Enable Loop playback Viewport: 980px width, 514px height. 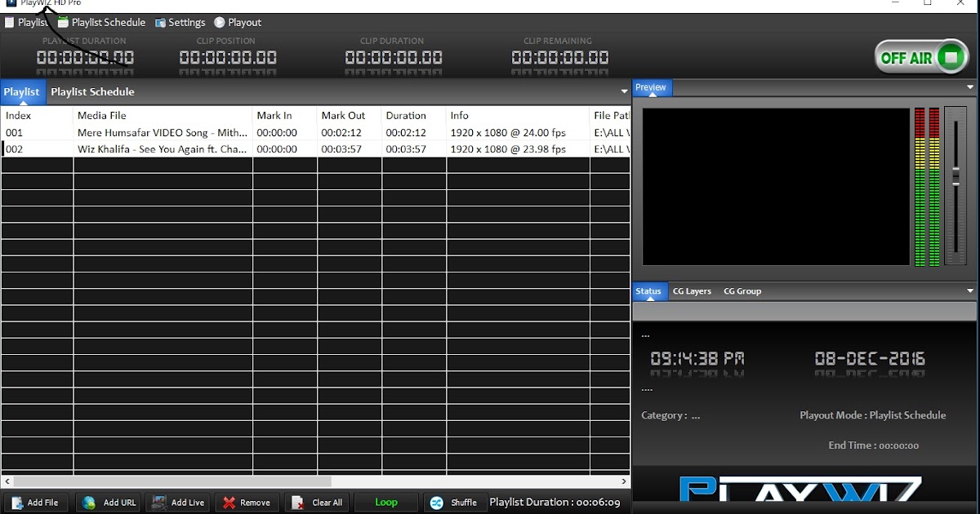(x=385, y=503)
